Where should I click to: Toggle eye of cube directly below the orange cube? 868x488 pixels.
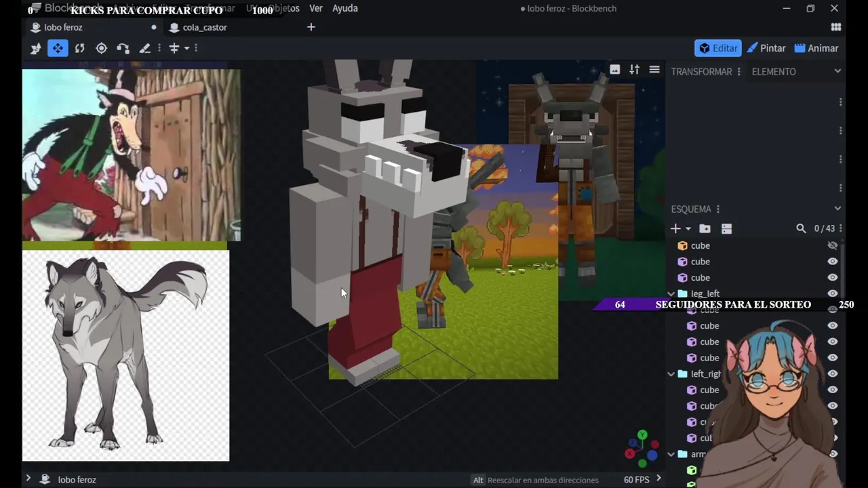point(833,262)
